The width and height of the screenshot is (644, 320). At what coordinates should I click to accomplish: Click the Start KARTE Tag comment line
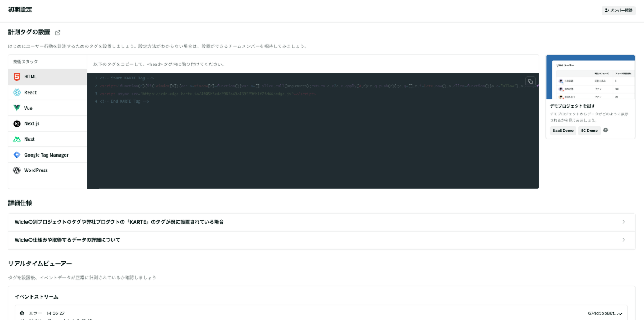coord(127,78)
